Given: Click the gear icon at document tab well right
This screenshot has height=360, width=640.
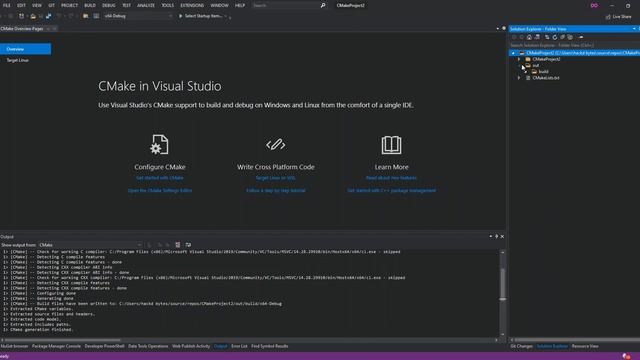Looking at the screenshot, I should coord(504,29).
